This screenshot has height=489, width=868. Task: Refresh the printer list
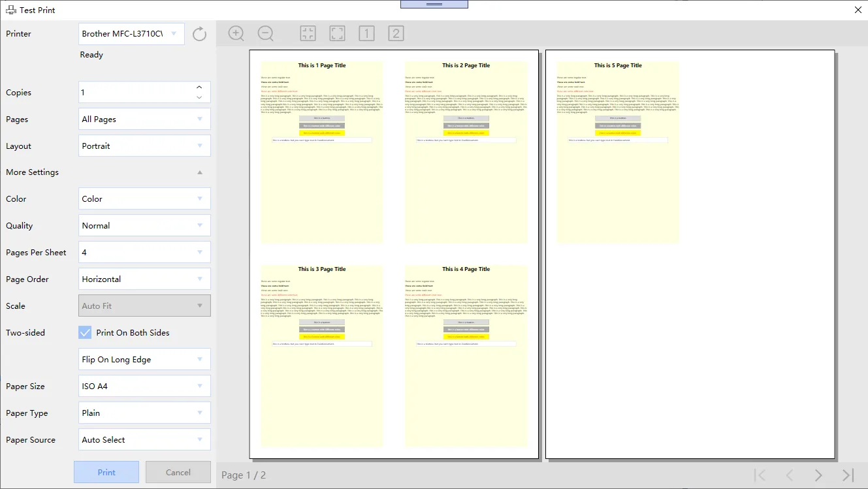200,34
